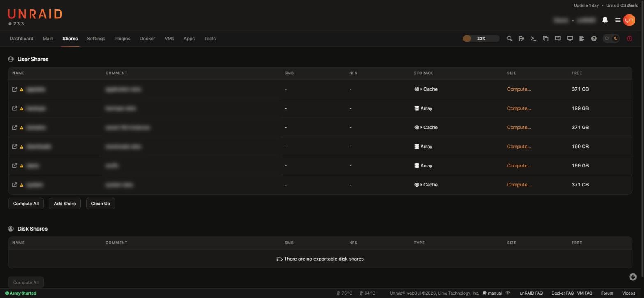
Task: Open the Videos link
Action: coord(628,293)
